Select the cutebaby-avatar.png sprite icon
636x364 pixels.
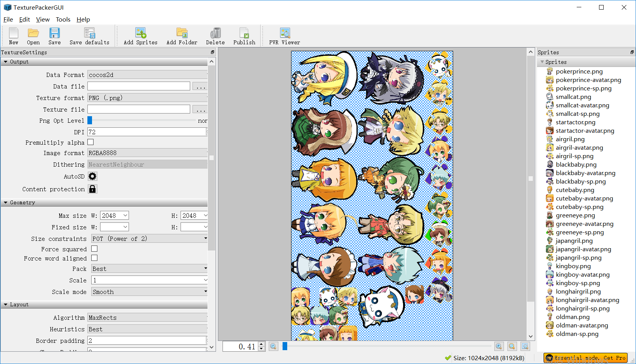point(550,198)
